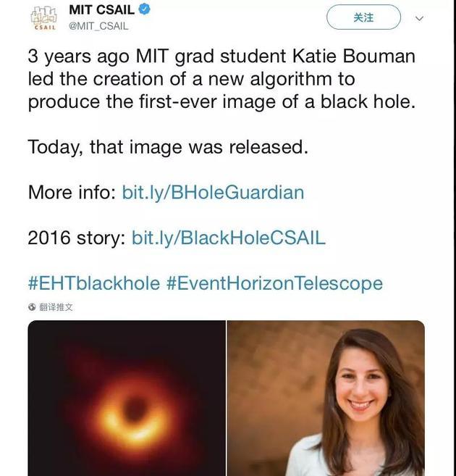Open the #EHTblackhole hashtag
This screenshot has height=476, width=456.
tap(93, 283)
